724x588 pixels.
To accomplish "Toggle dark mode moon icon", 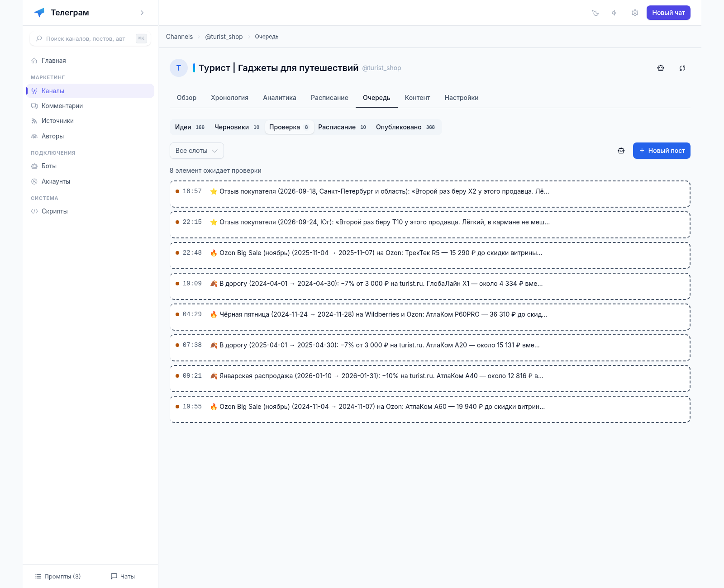I will coord(595,13).
